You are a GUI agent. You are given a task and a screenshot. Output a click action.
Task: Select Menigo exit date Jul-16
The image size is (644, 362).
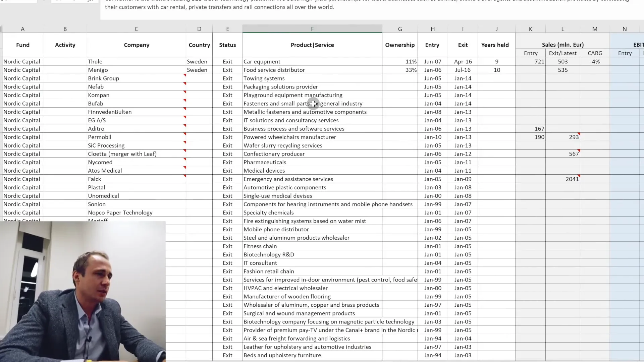463,70
